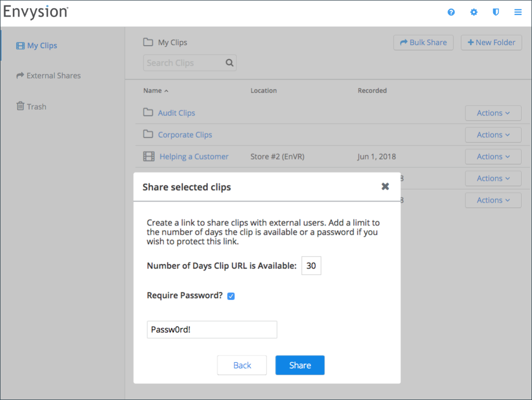Open Actions dropdown for Helping a Customer

coord(493,157)
